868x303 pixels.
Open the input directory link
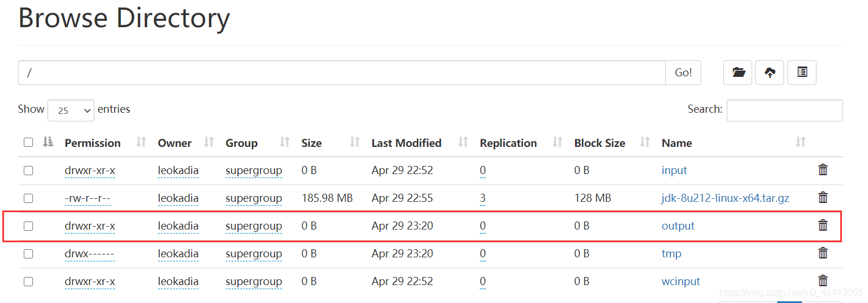(674, 170)
